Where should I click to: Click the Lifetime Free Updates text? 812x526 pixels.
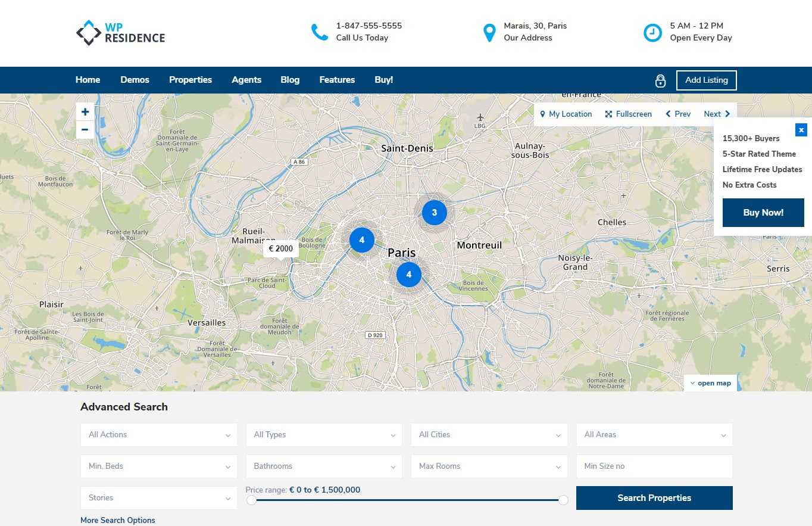pos(762,169)
